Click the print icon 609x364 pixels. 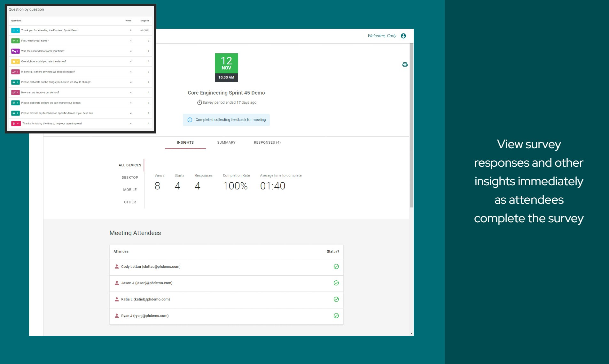(x=405, y=64)
